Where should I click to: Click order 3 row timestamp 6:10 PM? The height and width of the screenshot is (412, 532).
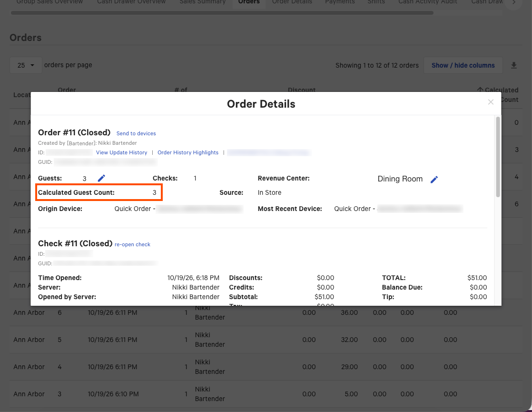coord(113,394)
